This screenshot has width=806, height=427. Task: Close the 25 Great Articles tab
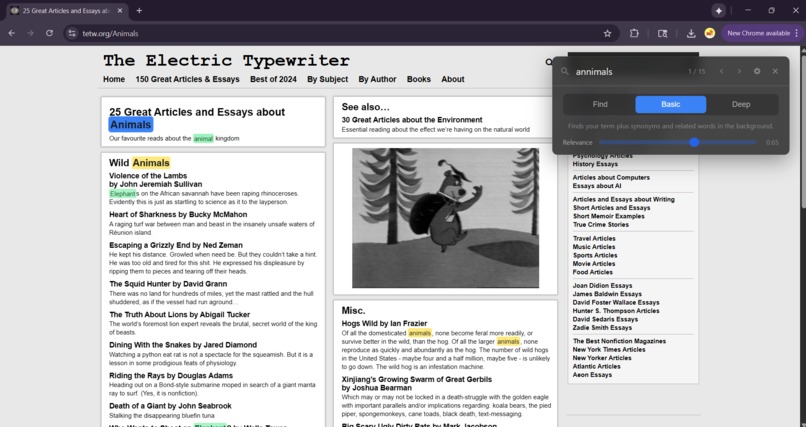tap(120, 10)
